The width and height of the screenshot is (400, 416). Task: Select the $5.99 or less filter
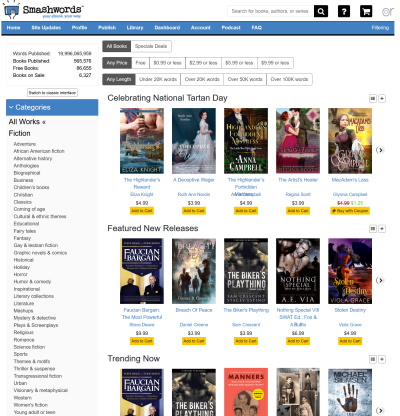coord(239,63)
